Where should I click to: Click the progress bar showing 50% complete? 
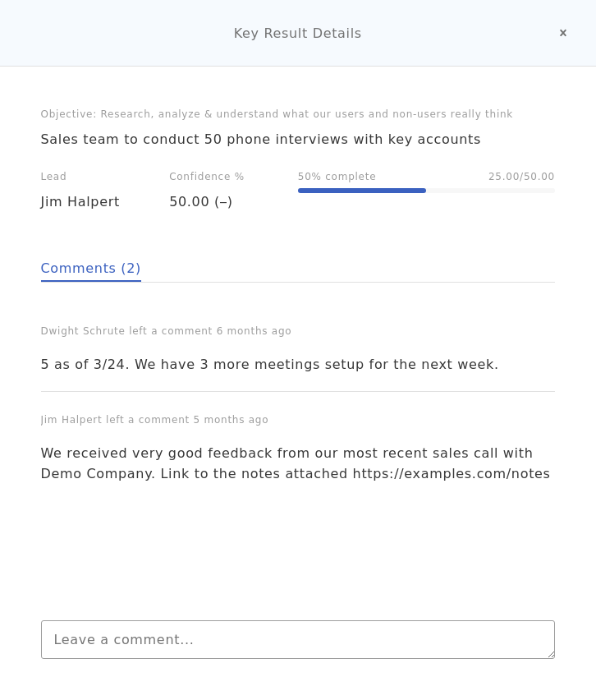[x=426, y=191]
